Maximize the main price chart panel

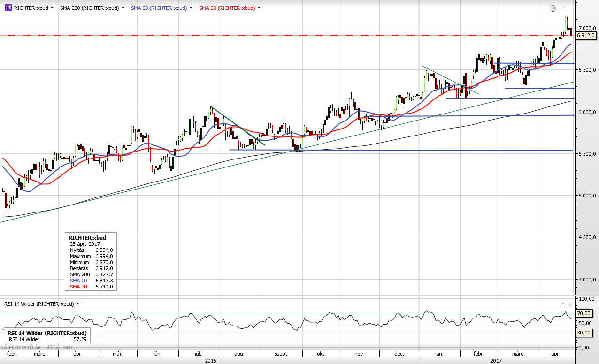[x=563, y=8]
